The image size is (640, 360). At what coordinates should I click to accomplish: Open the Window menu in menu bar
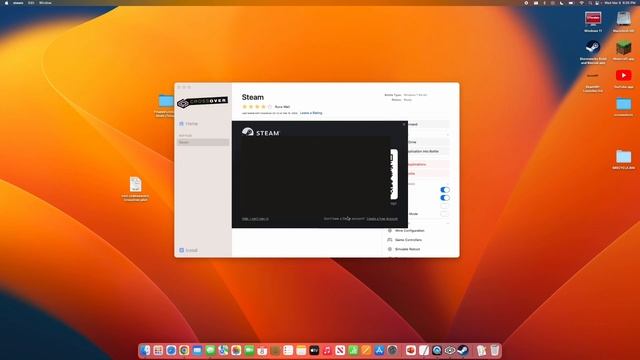pyautogui.click(x=45, y=3)
